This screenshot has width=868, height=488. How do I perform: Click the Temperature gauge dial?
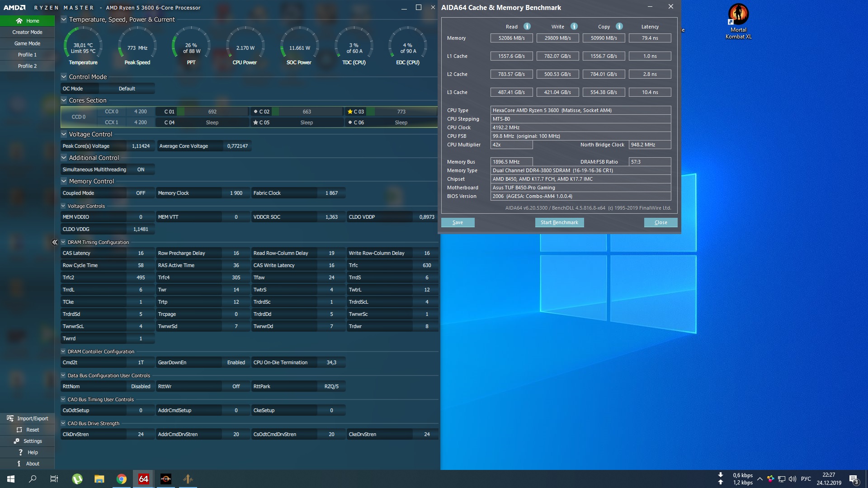click(x=83, y=45)
